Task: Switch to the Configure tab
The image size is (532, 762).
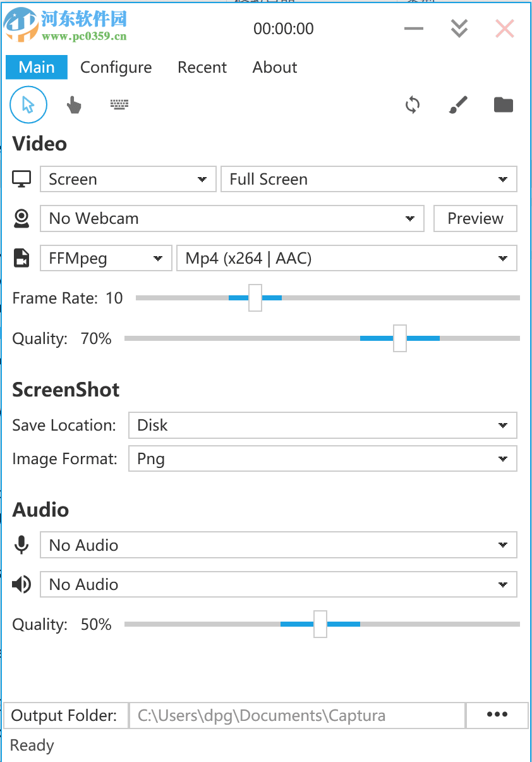Action: [x=116, y=68]
